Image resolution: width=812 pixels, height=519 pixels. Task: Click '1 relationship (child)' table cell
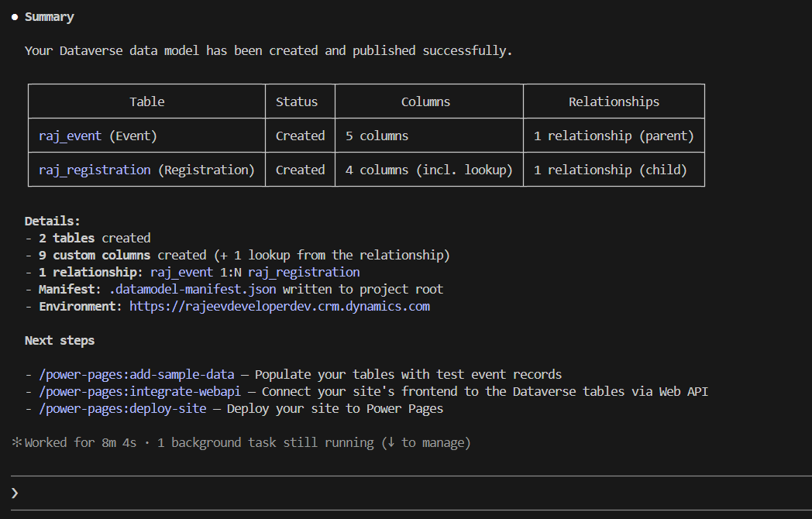click(610, 170)
